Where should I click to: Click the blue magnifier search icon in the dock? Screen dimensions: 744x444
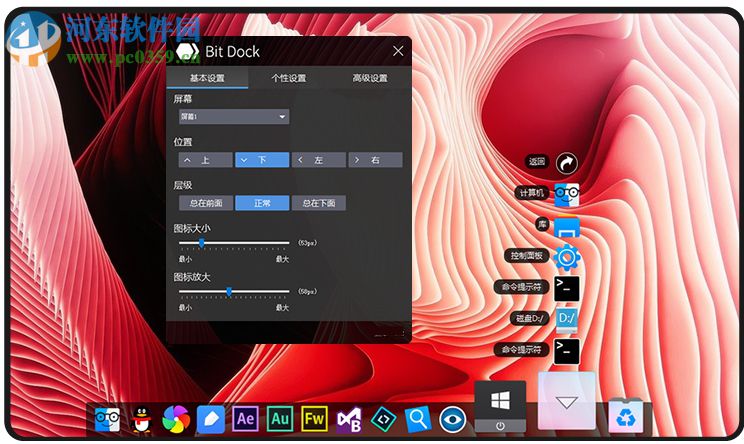[418, 419]
